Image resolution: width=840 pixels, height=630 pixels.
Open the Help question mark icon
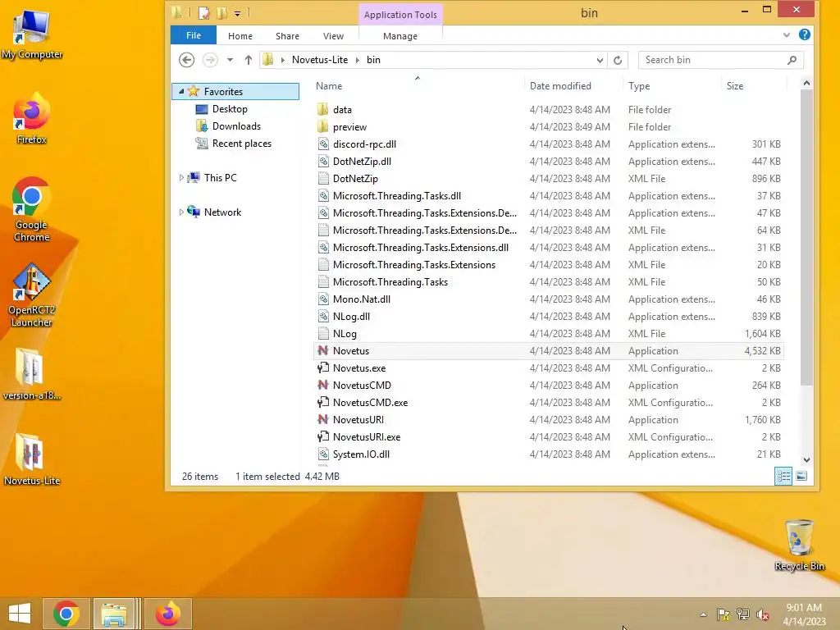pyautogui.click(x=804, y=34)
